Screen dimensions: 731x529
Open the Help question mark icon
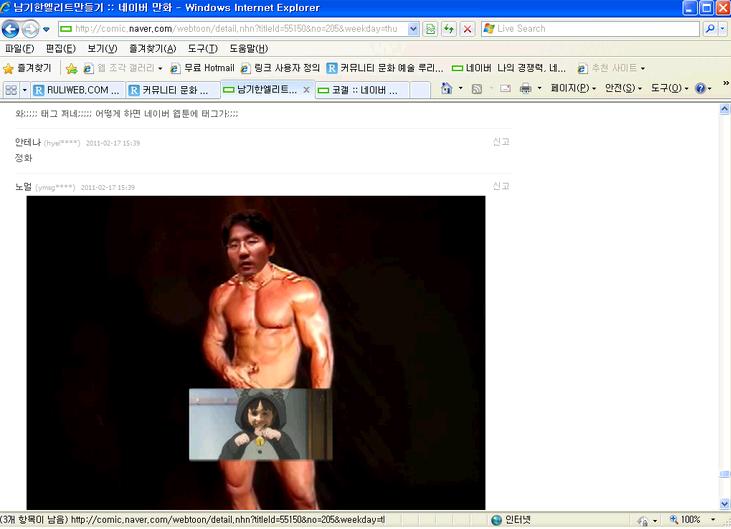click(700, 89)
